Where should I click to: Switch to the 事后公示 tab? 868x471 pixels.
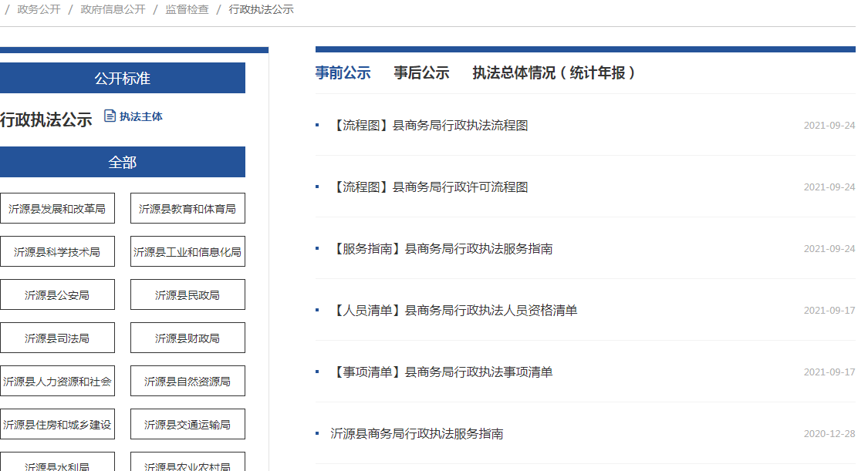click(421, 72)
